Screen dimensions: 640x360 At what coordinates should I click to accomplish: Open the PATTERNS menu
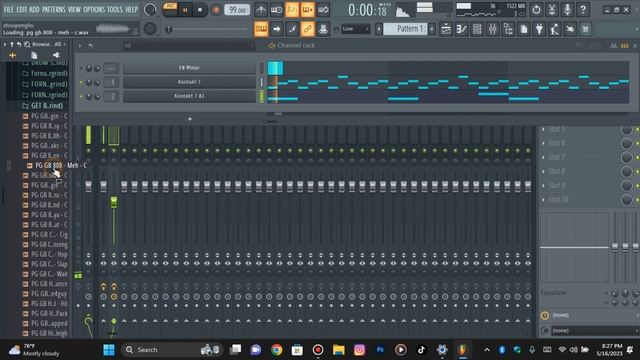(53, 9)
